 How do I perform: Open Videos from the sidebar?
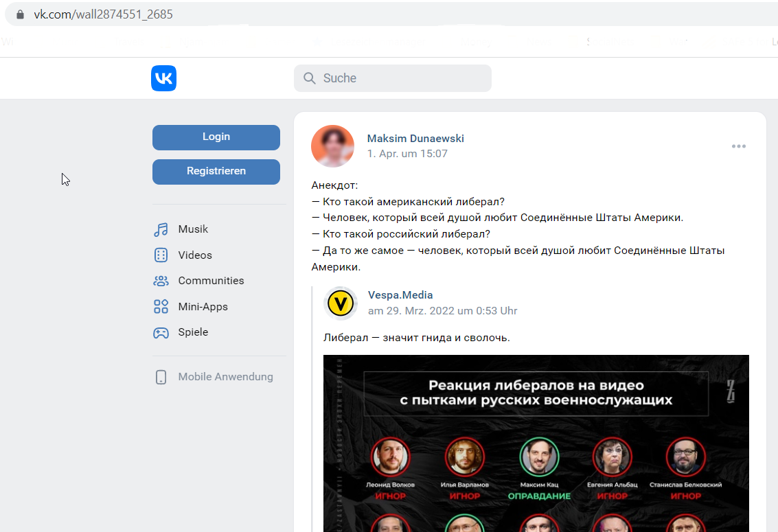click(x=195, y=255)
